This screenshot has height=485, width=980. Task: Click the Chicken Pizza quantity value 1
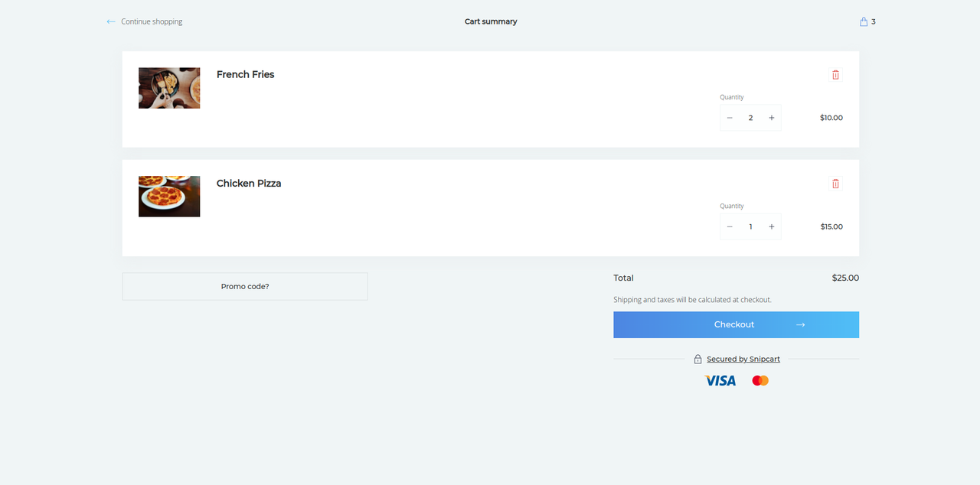point(750,226)
